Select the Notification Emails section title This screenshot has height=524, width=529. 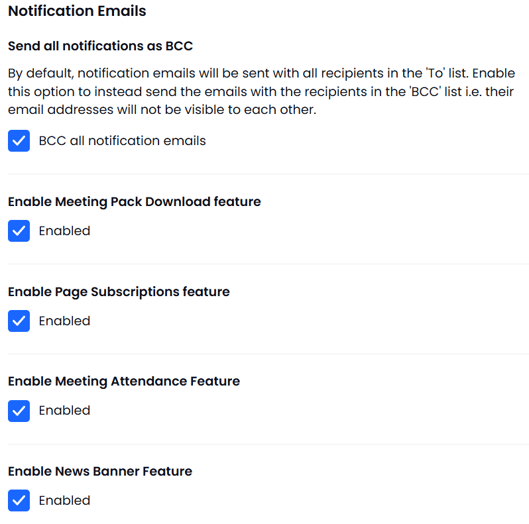[77, 11]
